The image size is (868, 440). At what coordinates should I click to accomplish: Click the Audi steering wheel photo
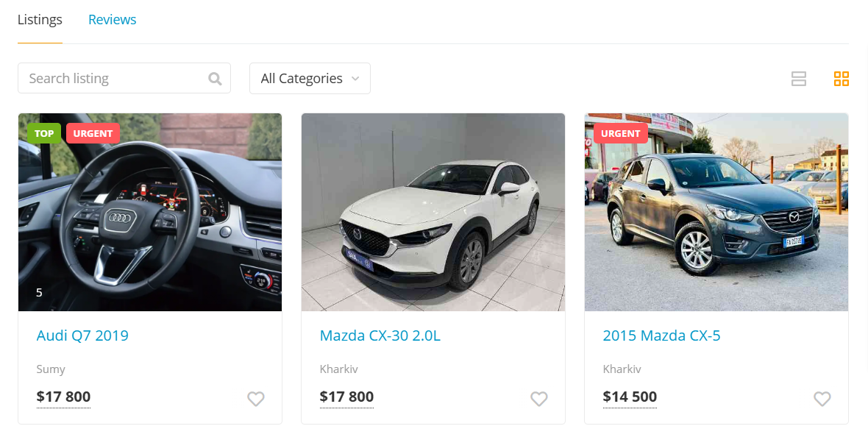click(x=150, y=221)
